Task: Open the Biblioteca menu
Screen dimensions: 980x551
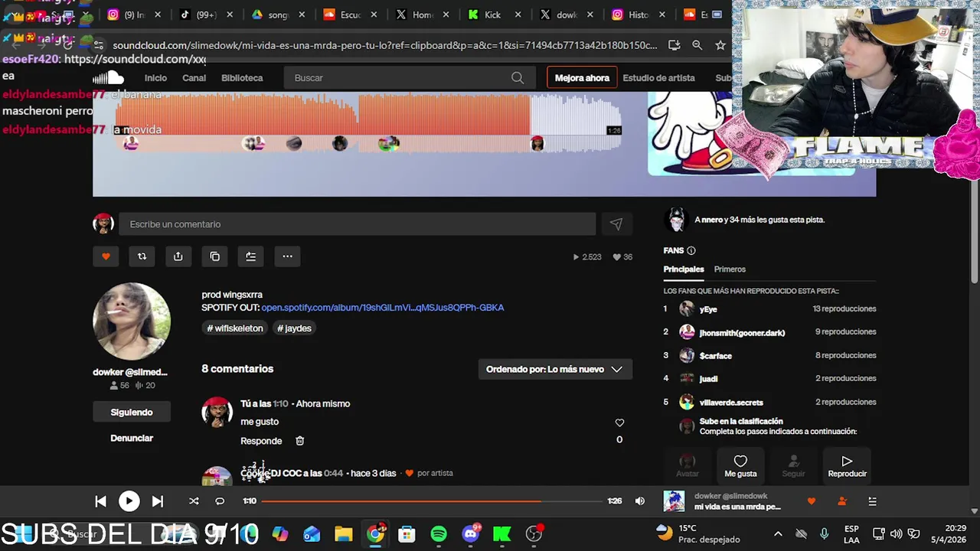Action: pyautogui.click(x=242, y=78)
